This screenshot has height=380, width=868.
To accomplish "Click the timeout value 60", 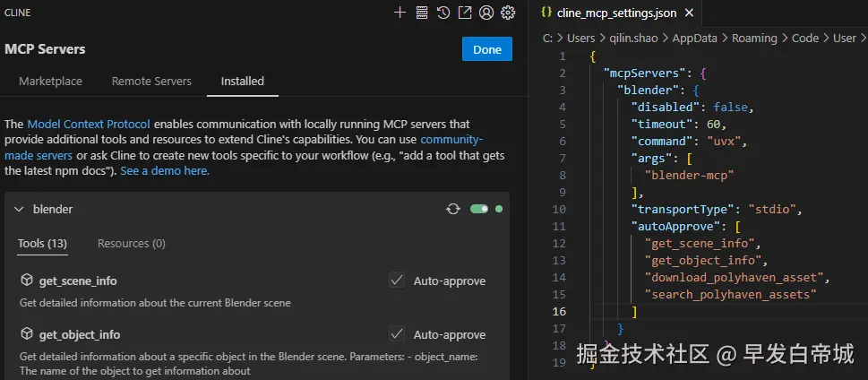I will [714, 124].
